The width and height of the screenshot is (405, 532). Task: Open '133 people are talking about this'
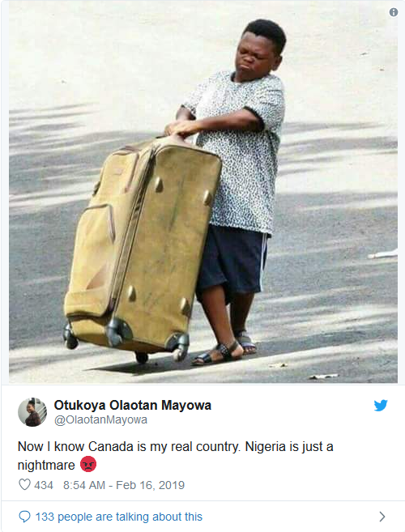[119, 517]
